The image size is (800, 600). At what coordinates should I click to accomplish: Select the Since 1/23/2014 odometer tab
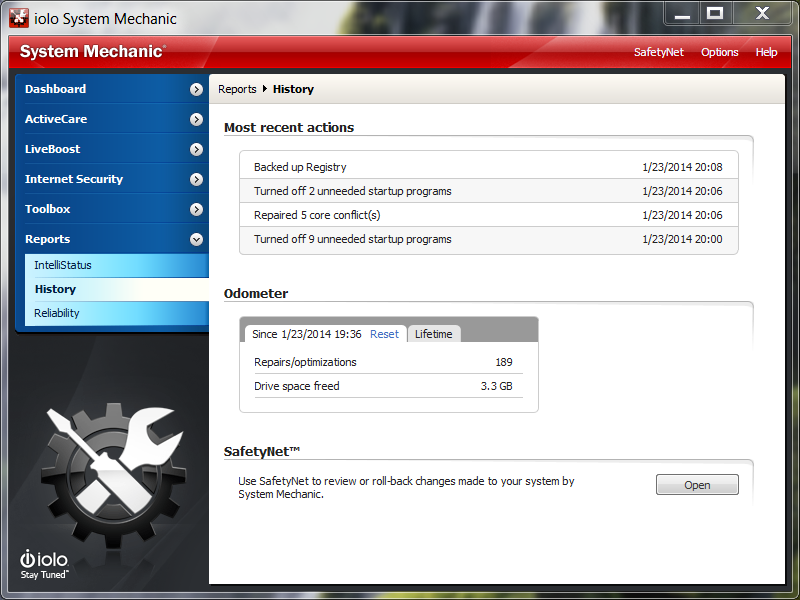pos(308,334)
